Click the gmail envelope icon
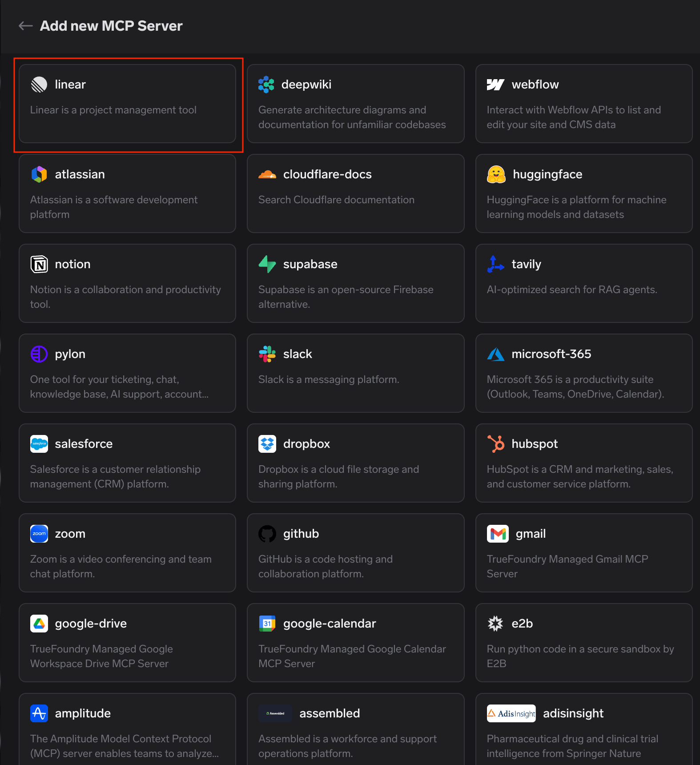Image resolution: width=700 pixels, height=765 pixels. [498, 534]
